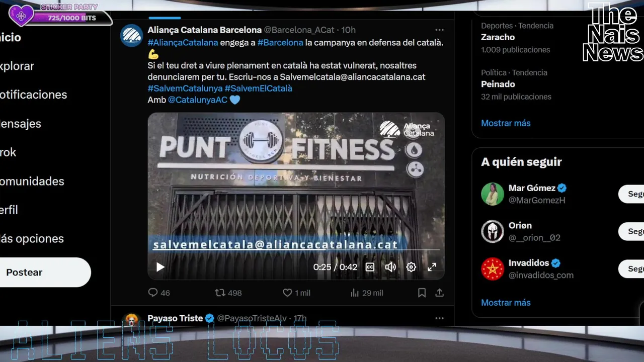Like the Aliança Catalana tweet
Screen dimensions: 644x362
296,293
